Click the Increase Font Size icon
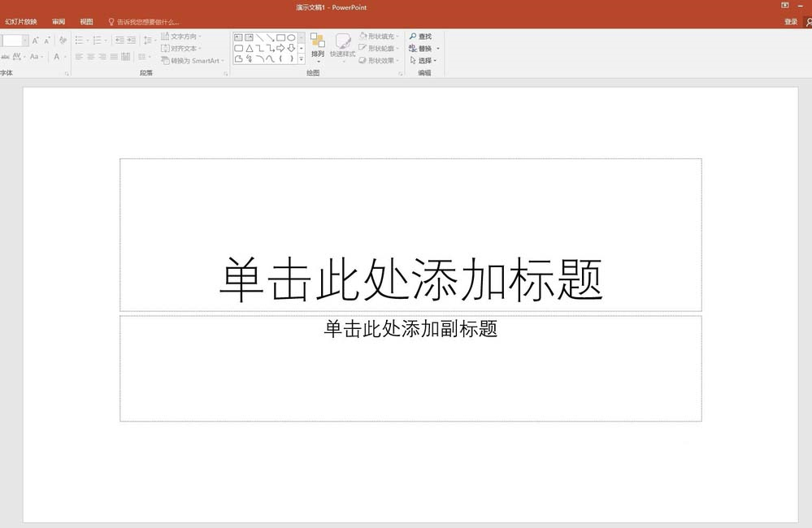This screenshot has height=528, width=812. 36,39
